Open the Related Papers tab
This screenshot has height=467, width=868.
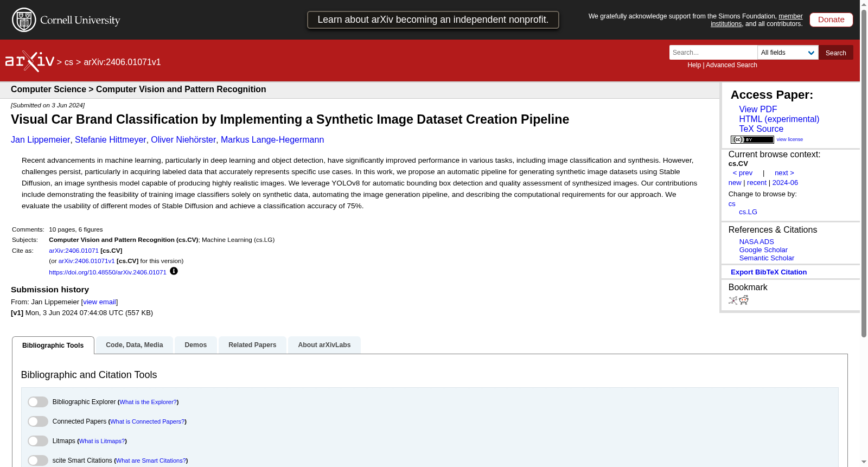click(x=252, y=345)
